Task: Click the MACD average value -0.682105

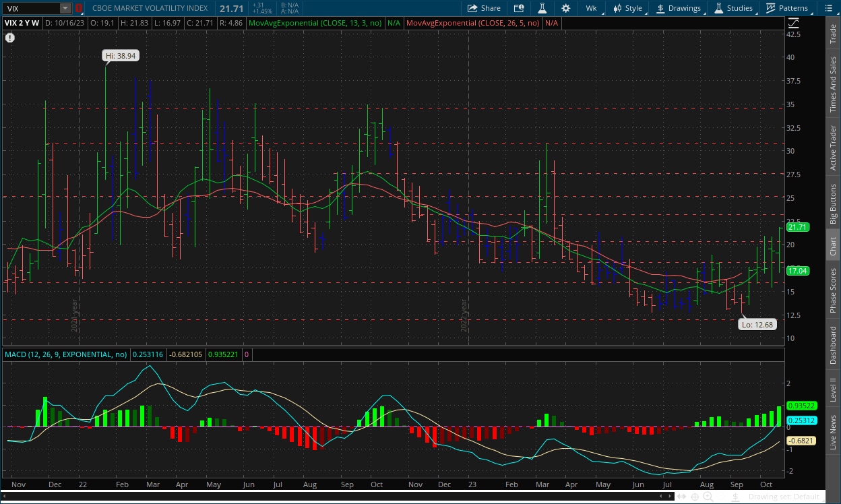Action: pyautogui.click(x=186, y=354)
